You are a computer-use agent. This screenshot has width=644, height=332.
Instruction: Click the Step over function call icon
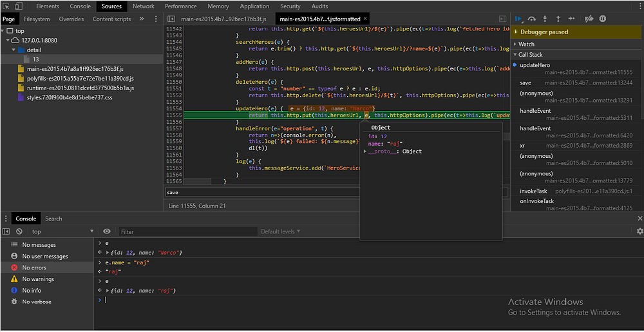coord(533,19)
